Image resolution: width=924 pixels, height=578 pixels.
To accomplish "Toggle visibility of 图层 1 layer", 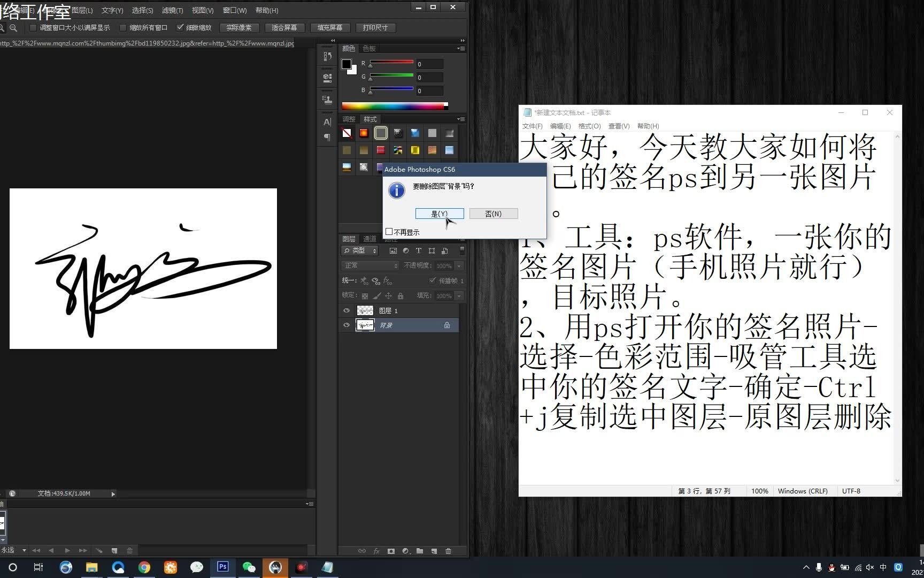I will click(x=346, y=310).
